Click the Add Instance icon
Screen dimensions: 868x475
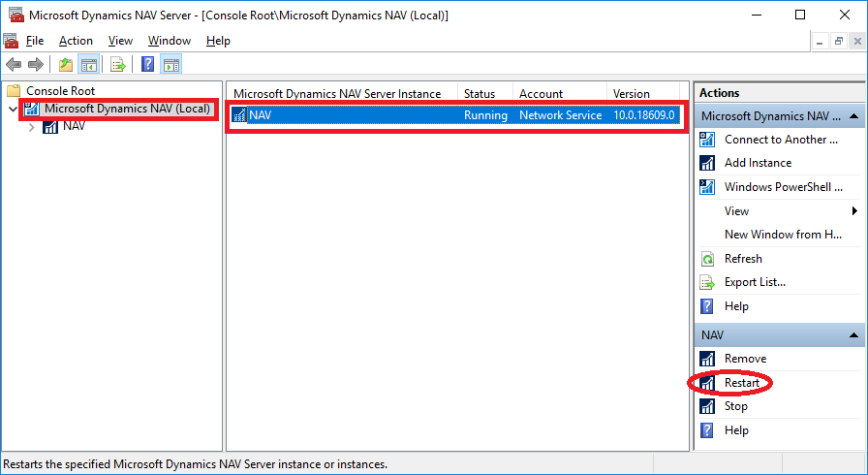click(707, 163)
